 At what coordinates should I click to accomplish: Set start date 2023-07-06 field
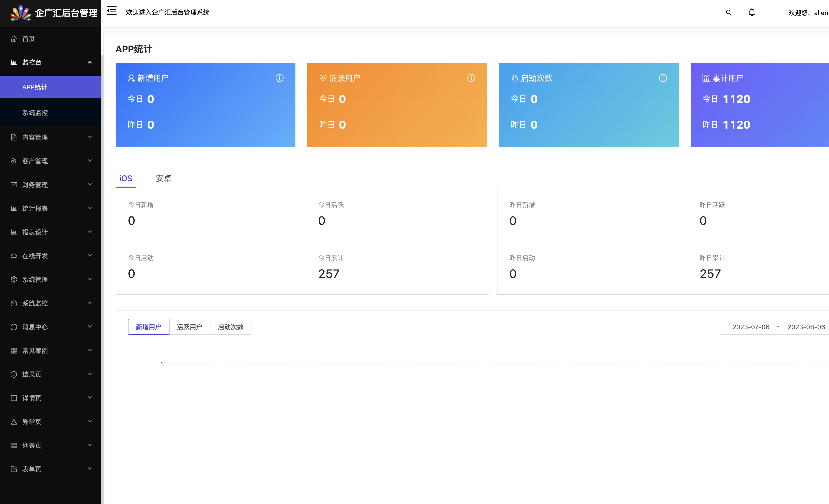751,327
